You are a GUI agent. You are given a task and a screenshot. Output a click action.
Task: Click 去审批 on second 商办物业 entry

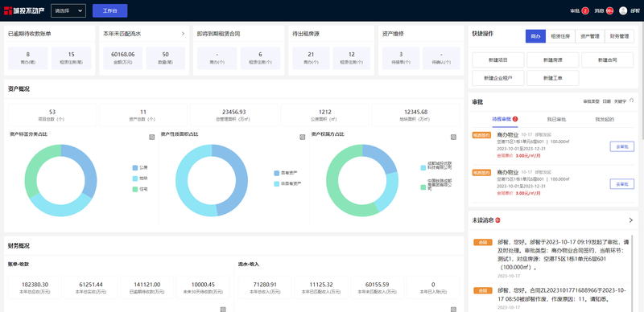(x=621, y=184)
